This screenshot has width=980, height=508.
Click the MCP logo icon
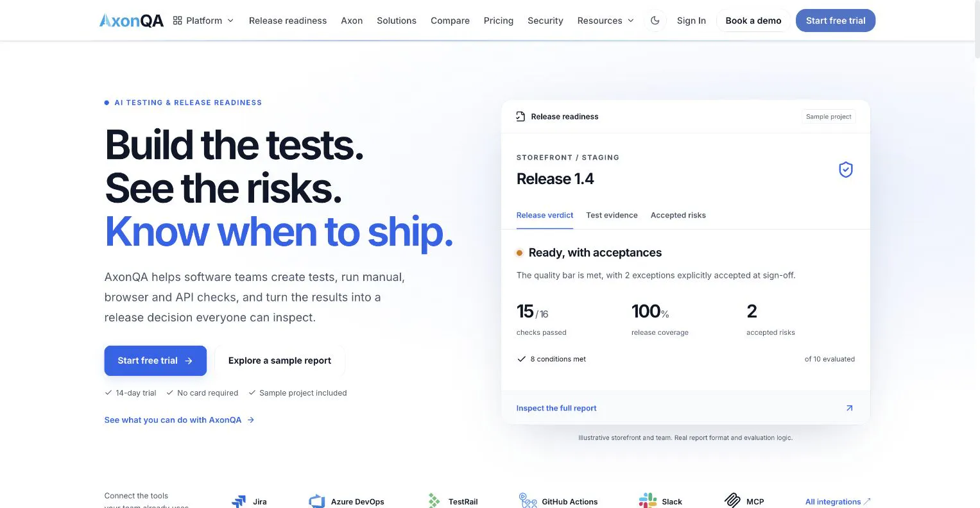(x=732, y=501)
